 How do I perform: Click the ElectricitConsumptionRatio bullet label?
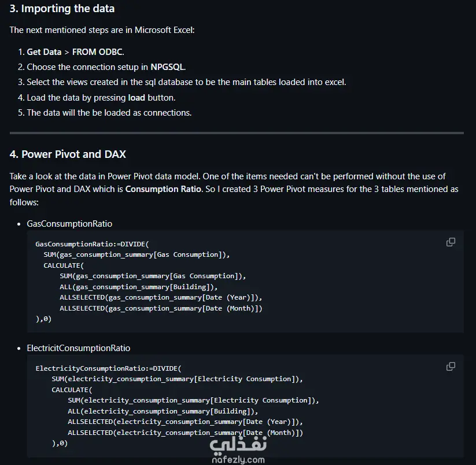[x=78, y=348]
